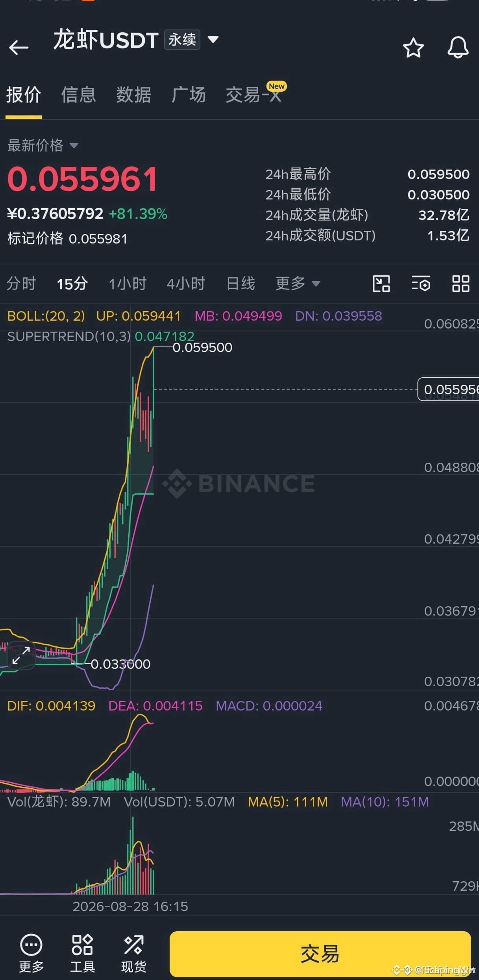Tap the 24h最低价 value 0.030500
The height and width of the screenshot is (980, 479).
click(438, 195)
